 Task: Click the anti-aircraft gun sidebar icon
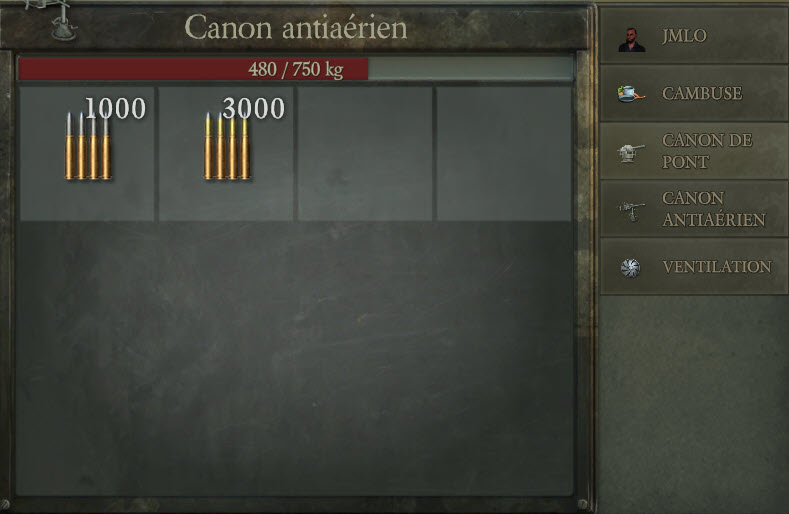pyautogui.click(x=630, y=210)
